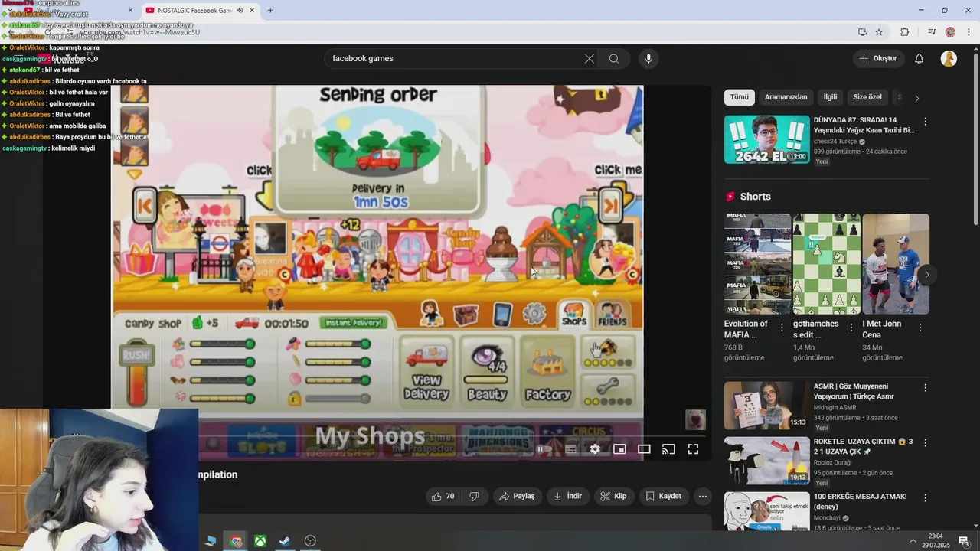Open Xbox app from taskbar
This screenshot has width=980, height=551.
[x=260, y=541]
